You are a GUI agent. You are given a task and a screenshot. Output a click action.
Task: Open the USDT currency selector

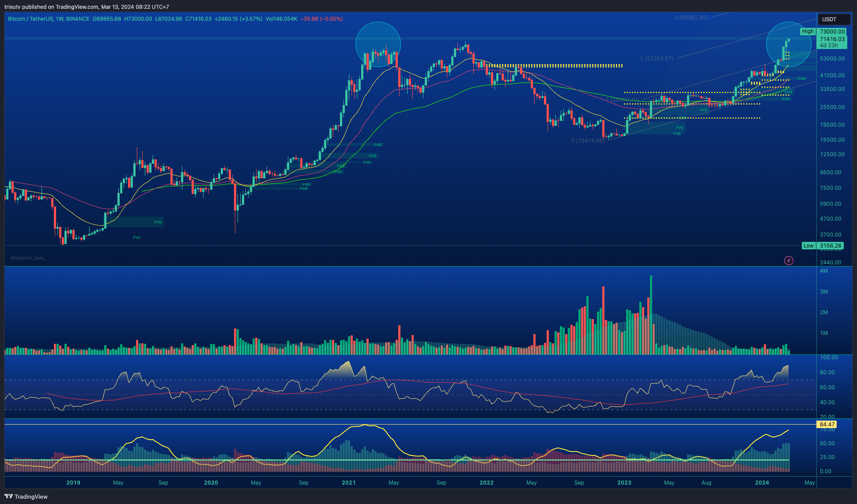point(834,19)
